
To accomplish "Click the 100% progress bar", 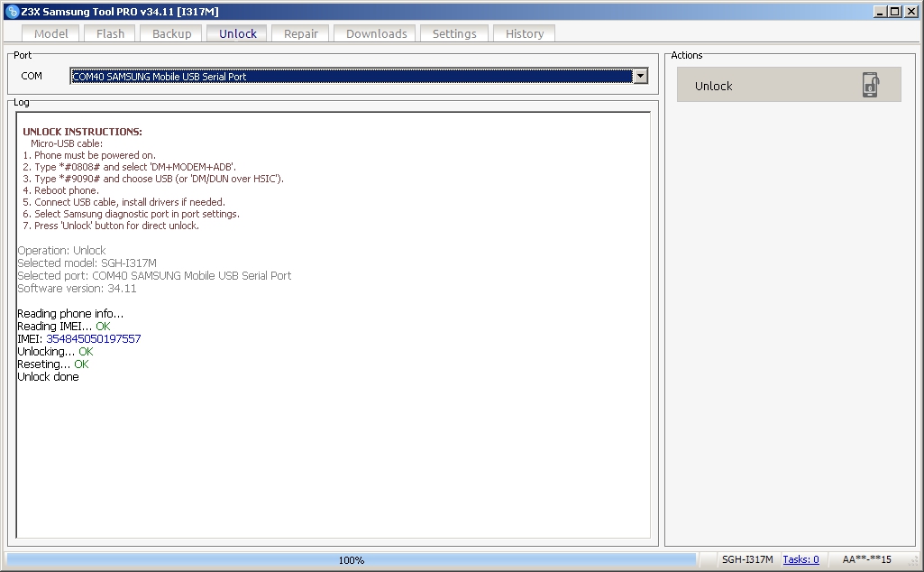I will tap(352, 560).
